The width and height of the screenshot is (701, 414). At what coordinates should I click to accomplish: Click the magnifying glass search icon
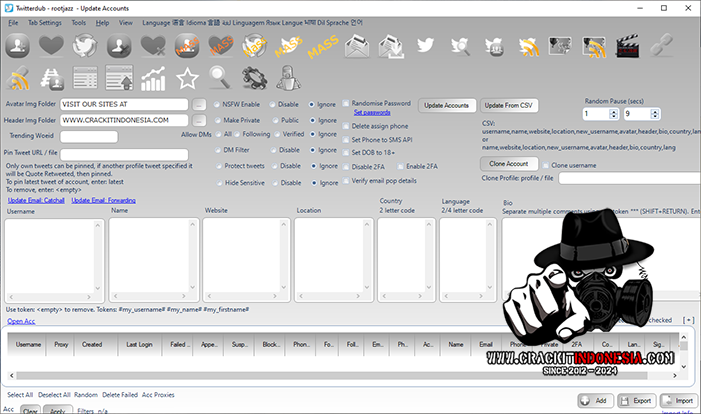221,77
